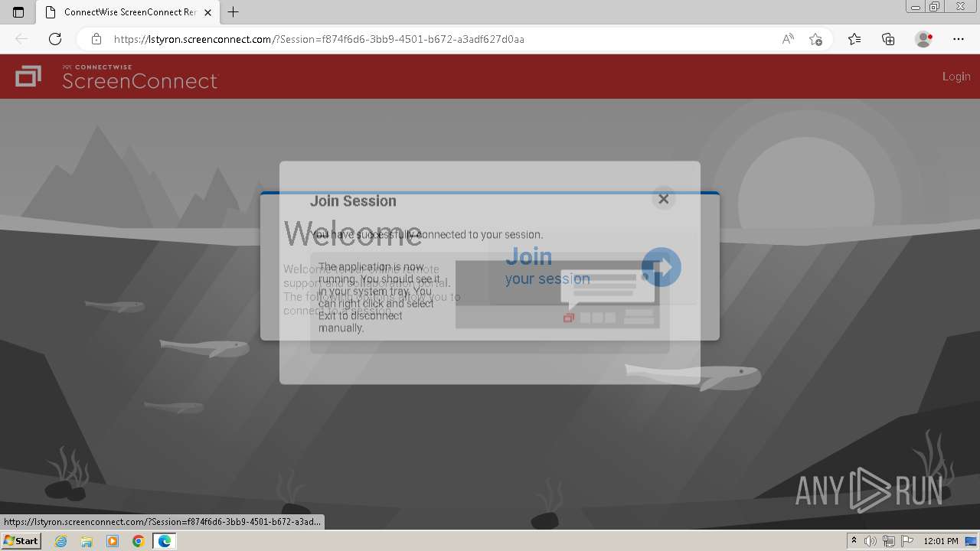The width and height of the screenshot is (980, 551).
Task: Open the Login link
Action: click(x=956, y=77)
